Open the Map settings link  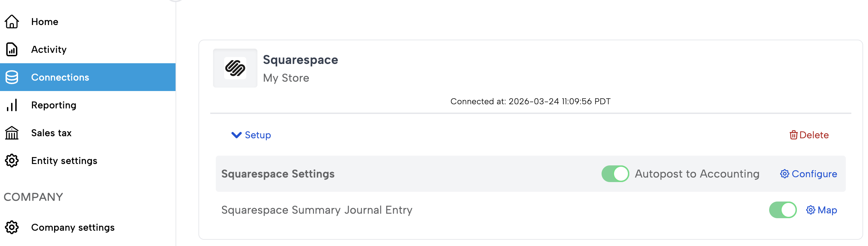coord(822,210)
